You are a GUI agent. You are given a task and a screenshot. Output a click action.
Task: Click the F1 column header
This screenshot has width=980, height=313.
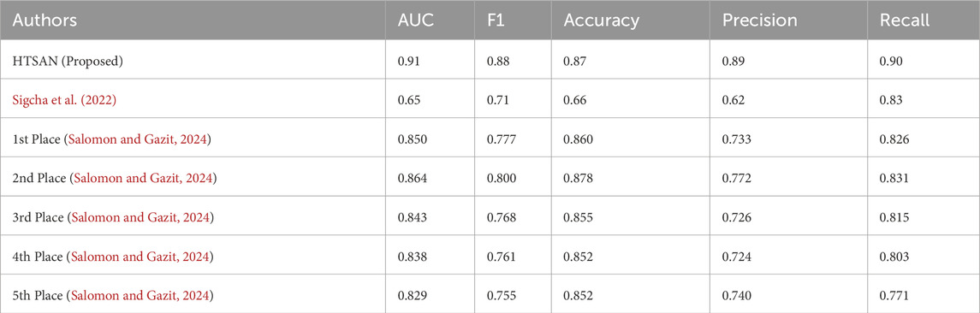point(496,21)
